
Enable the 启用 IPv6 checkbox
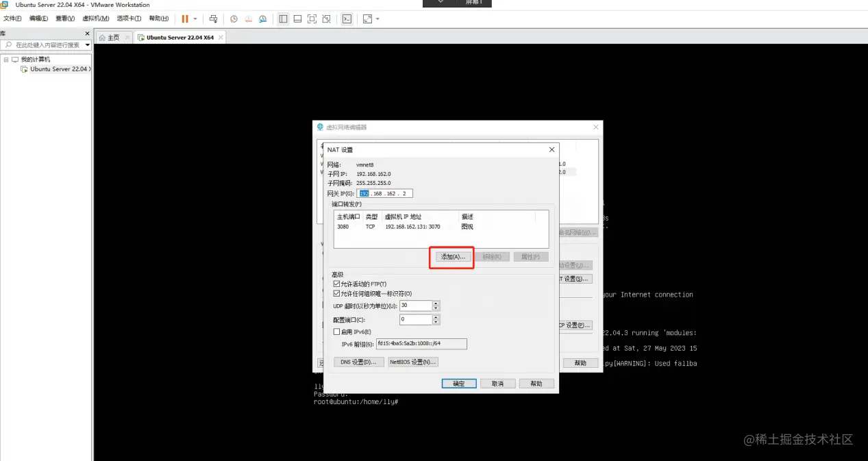[x=336, y=332]
